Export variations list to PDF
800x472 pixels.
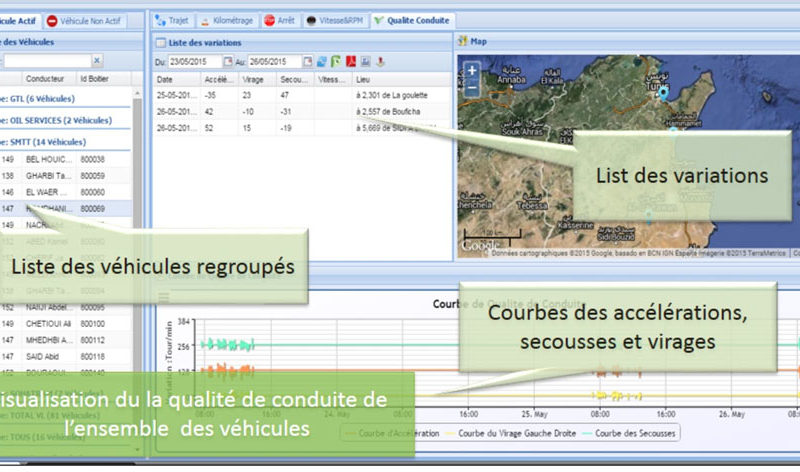click(351, 61)
